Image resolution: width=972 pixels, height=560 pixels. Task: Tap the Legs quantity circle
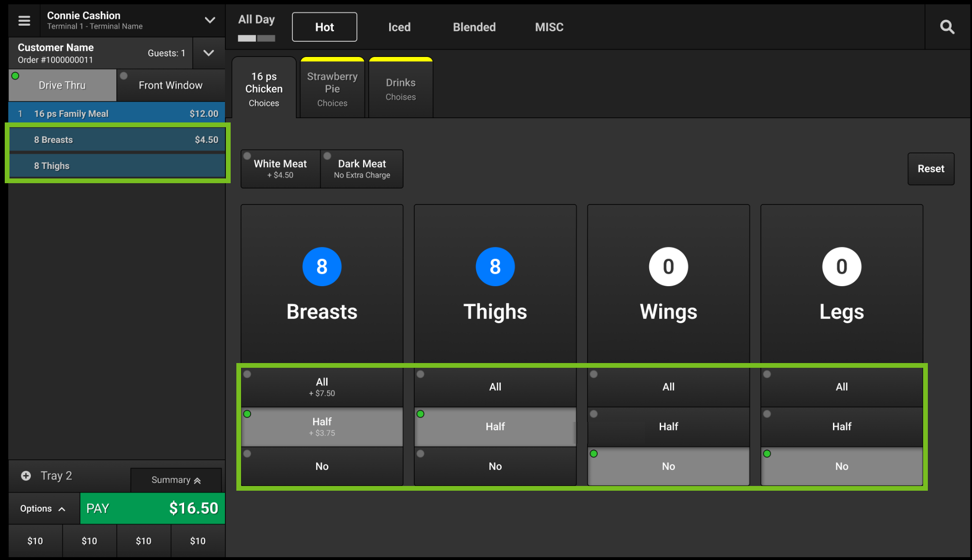(841, 267)
